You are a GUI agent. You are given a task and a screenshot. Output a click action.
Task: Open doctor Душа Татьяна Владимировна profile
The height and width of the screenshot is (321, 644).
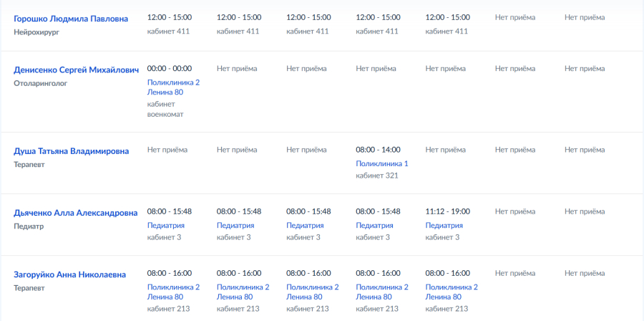[x=71, y=151]
